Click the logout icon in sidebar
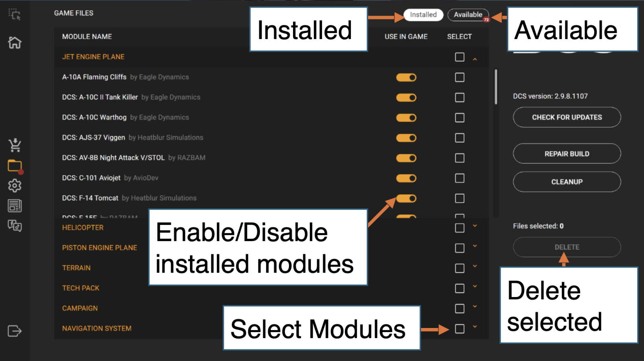The width and height of the screenshot is (644, 361). point(14,331)
